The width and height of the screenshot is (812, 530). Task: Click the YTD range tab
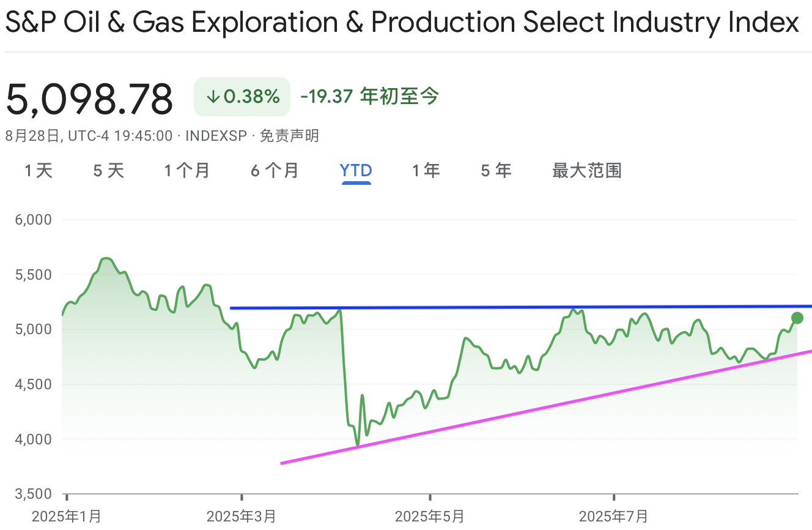click(x=356, y=171)
